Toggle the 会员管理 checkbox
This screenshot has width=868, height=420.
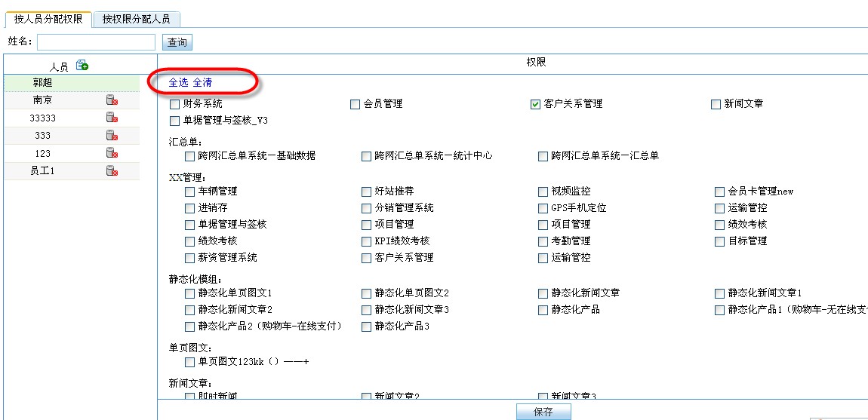coord(355,104)
